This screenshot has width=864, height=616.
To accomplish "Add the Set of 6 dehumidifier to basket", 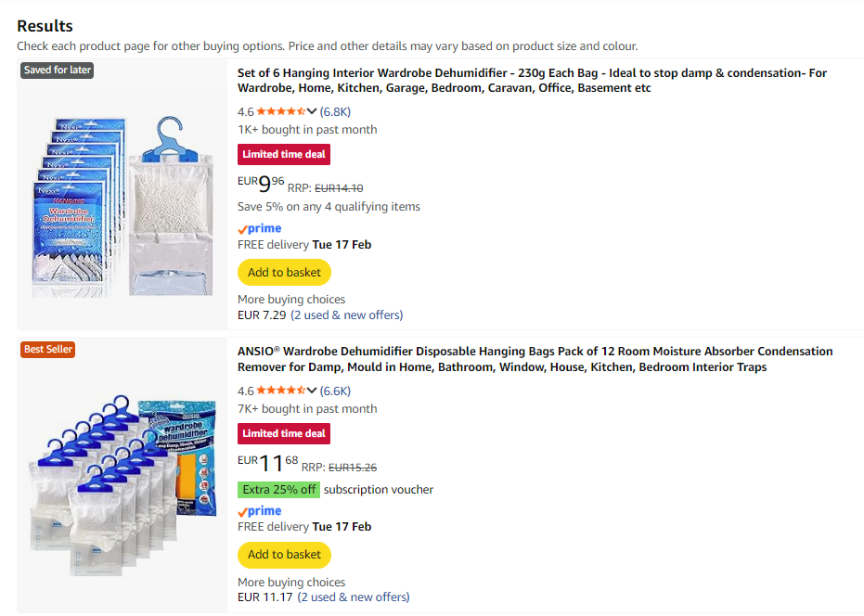I will [x=284, y=273].
